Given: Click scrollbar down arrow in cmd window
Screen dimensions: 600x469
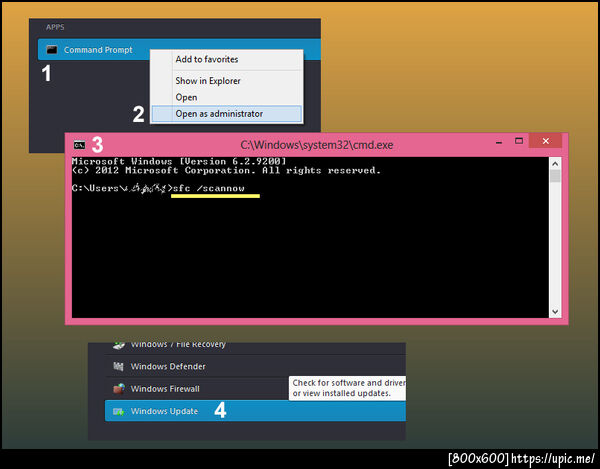Looking at the screenshot, I should click(x=555, y=312).
